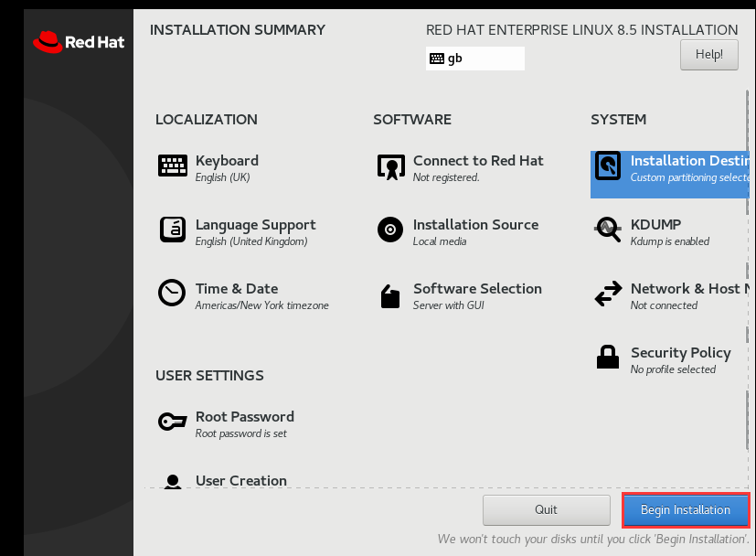The image size is (756, 556).
Task: Click the Begin Installation button
Action: point(685,509)
